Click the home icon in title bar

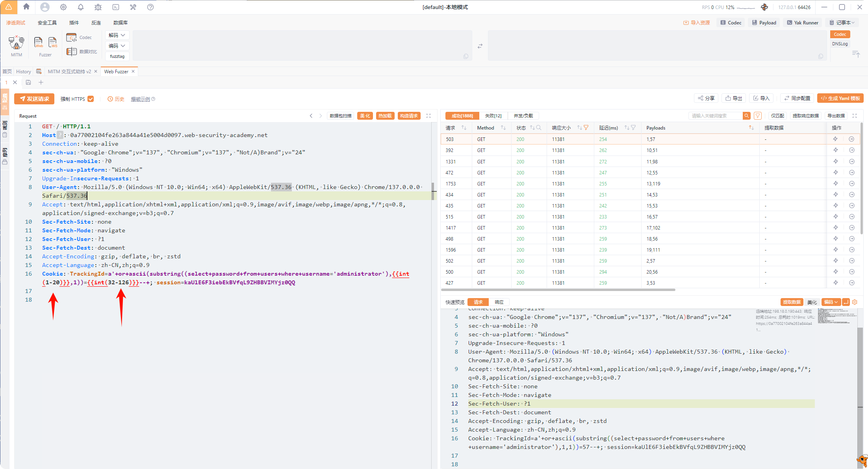click(x=26, y=7)
